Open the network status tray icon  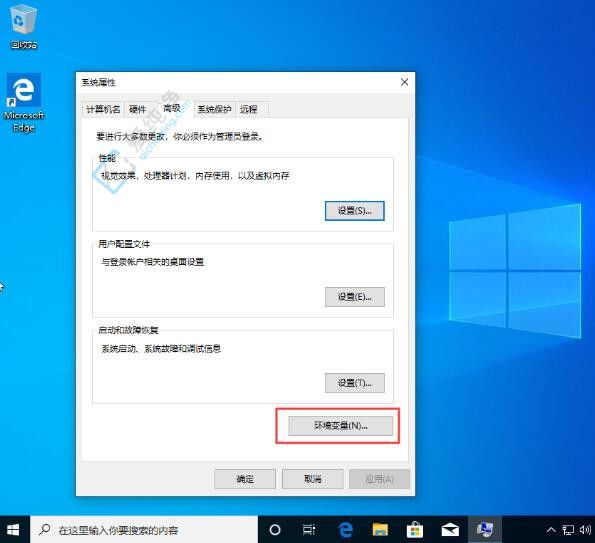pos(568,530)
